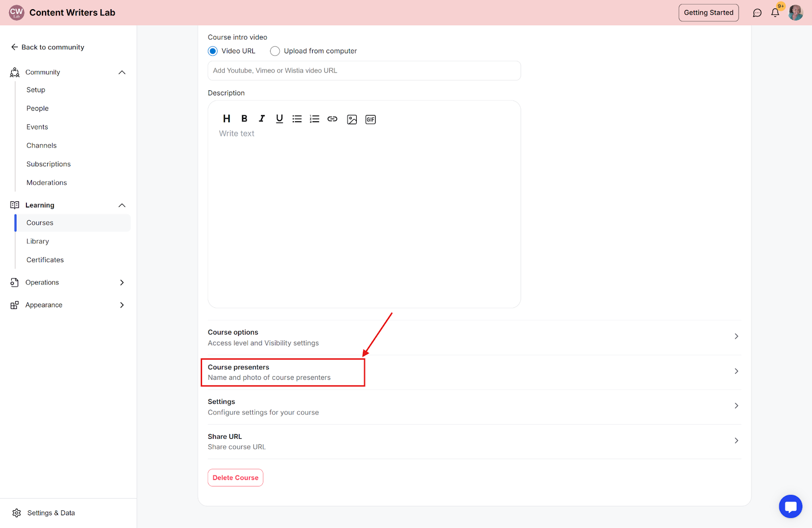Click the Content Writers Lab title
Image resolution: width=812 pixels, height=528 pixels.
pyautogui.click(x=72, y=13)
